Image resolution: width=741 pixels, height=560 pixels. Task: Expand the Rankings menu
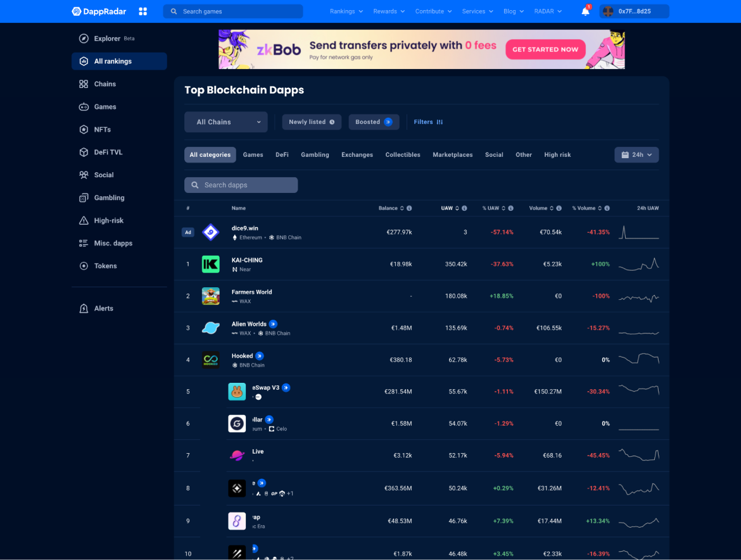[346, 11]
